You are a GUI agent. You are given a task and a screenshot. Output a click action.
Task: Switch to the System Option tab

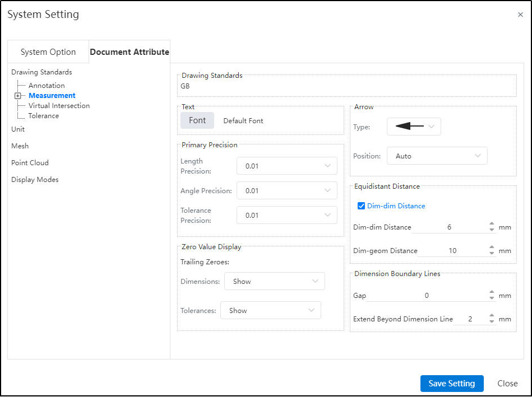[48, 52]
